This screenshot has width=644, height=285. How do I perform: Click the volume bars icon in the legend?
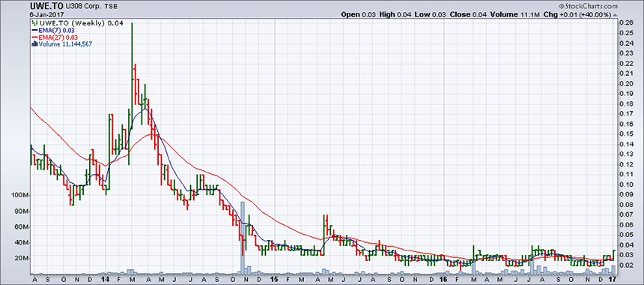coord(35,44)
